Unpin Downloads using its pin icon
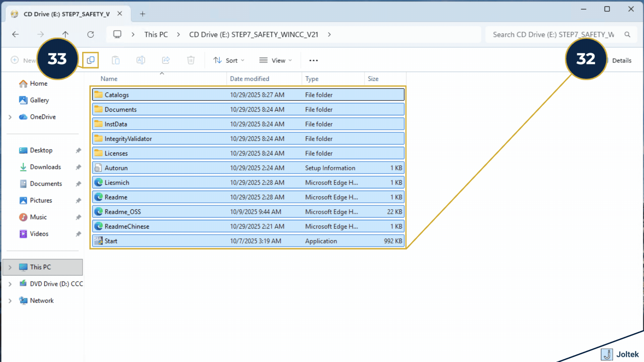The height and width of the screenshot is (362, 644). click(x=78, y=167)
